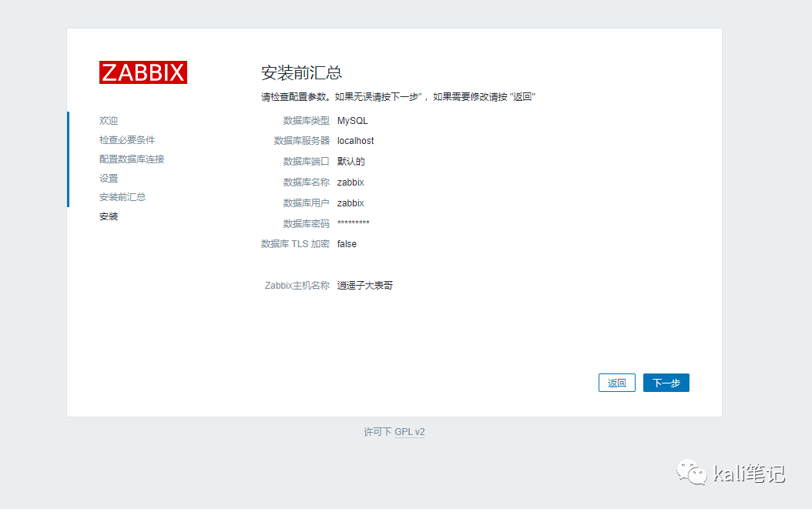The width and height of the screenshot is (812, 509).
Task: Click the 返回 button
Action: coord(617,383)
